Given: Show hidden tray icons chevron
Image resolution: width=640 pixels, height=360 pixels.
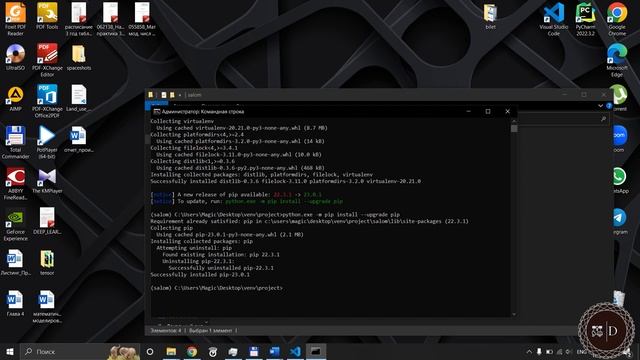Looking at the screenshot, I should coord(529,351).
